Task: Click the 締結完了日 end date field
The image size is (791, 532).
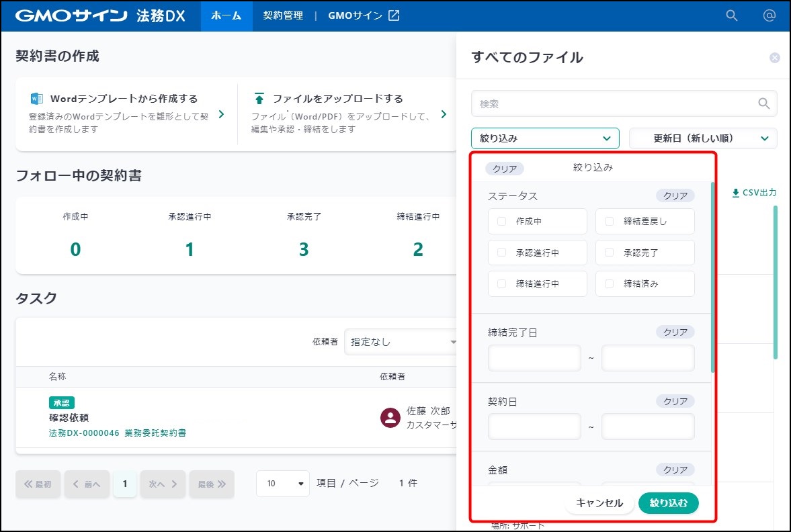Action: click(x=648, y=358)
